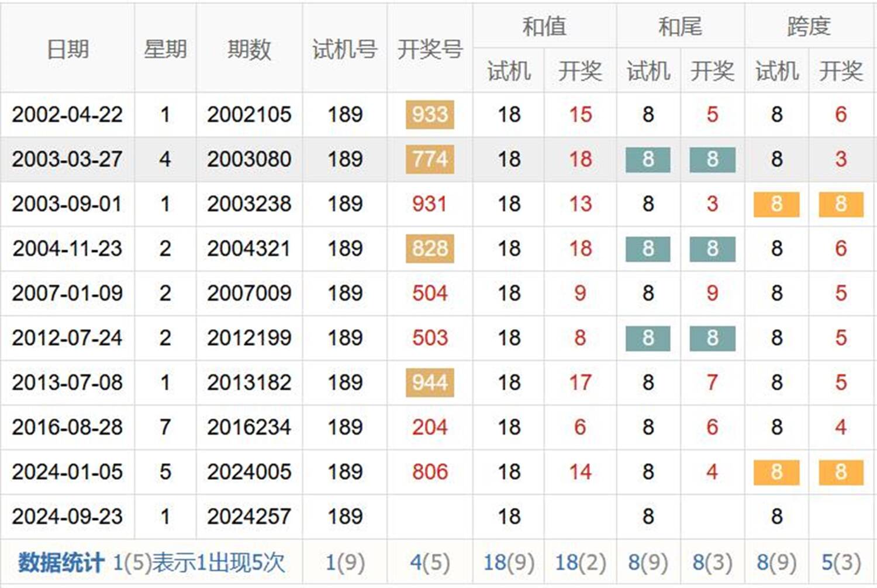The height and width of the screenshot is (588, 877).
Task: Click the date 2024-01-05
Action: coord(67,472)
